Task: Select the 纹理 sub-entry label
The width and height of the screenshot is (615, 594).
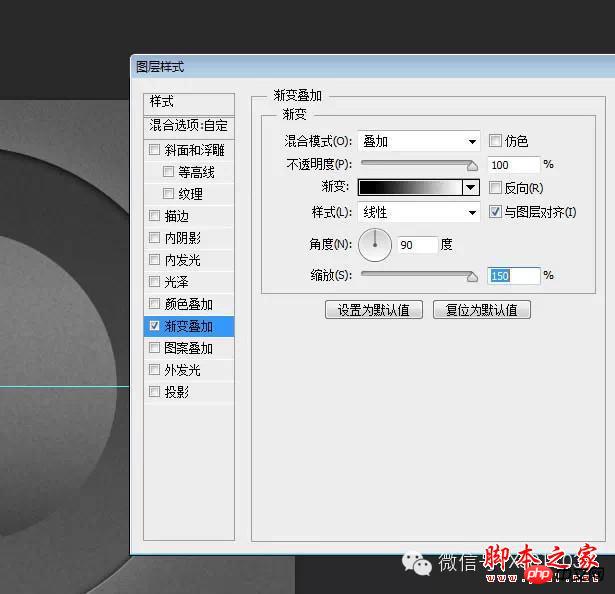Action: click(191, 194)
